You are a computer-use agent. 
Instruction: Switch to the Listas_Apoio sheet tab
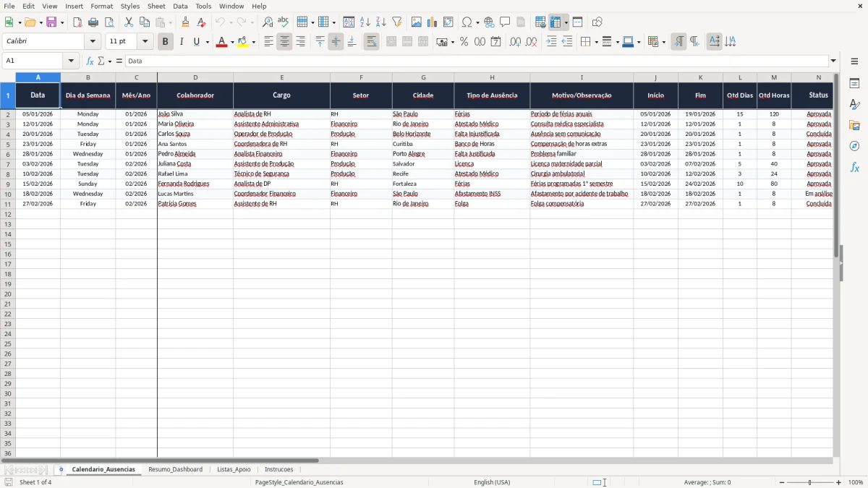pos(234,469)
